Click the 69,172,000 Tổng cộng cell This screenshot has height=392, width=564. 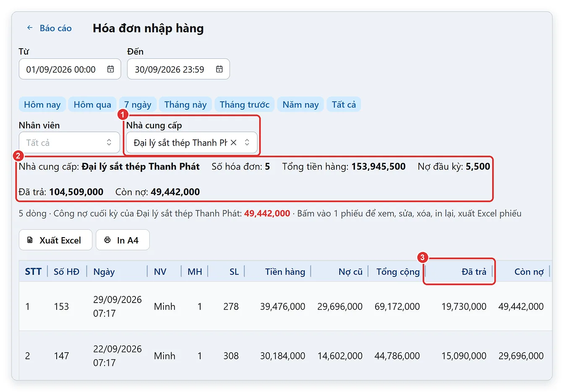pyautogui.click(x=397, y=306)
